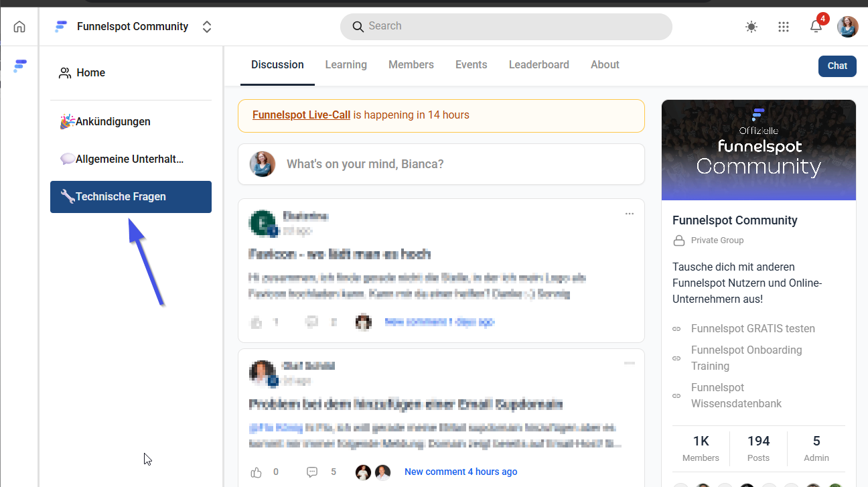Click the Funnelspot Community sidebar card title
The width and height of the screenshot is (868, 487).
click(x=735, y=220)
